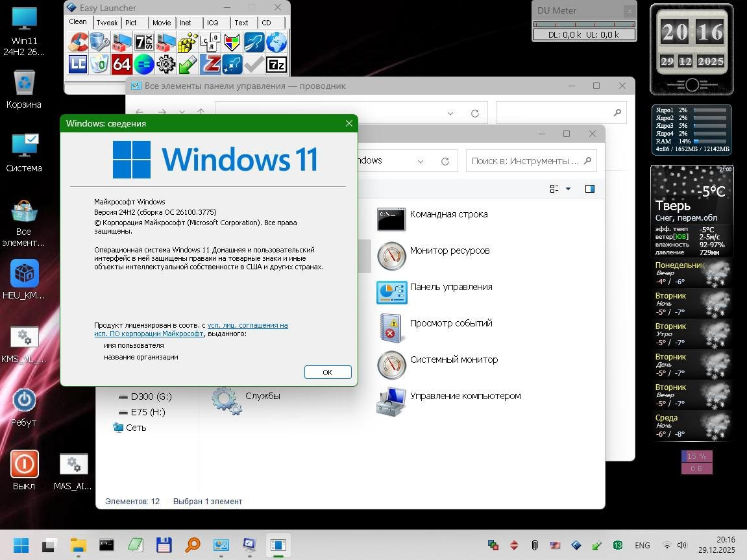Open the recycle bin with zero icon
747x560 pixels.
99,64
